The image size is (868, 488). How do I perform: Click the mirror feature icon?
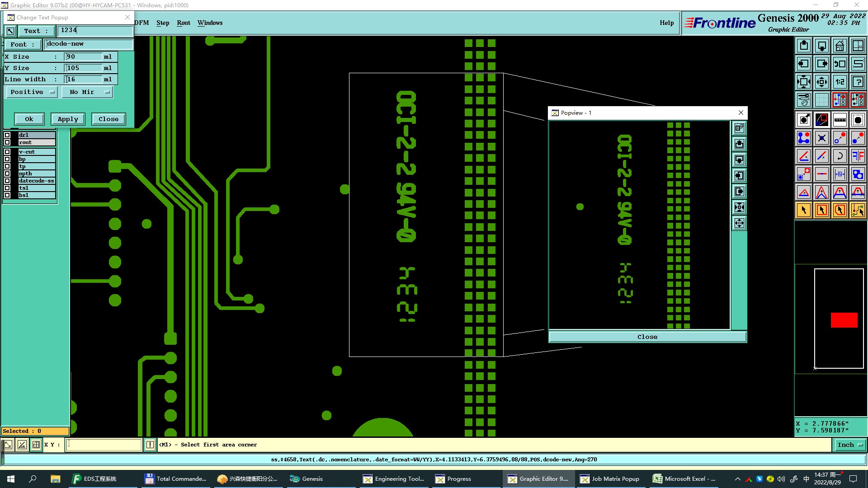coord(858,156)
